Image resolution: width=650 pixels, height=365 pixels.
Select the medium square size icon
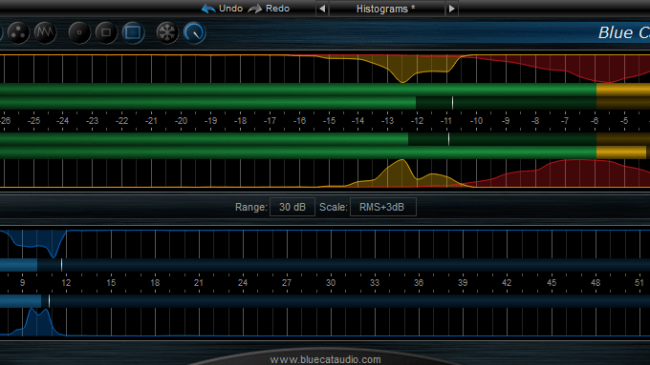106,32
